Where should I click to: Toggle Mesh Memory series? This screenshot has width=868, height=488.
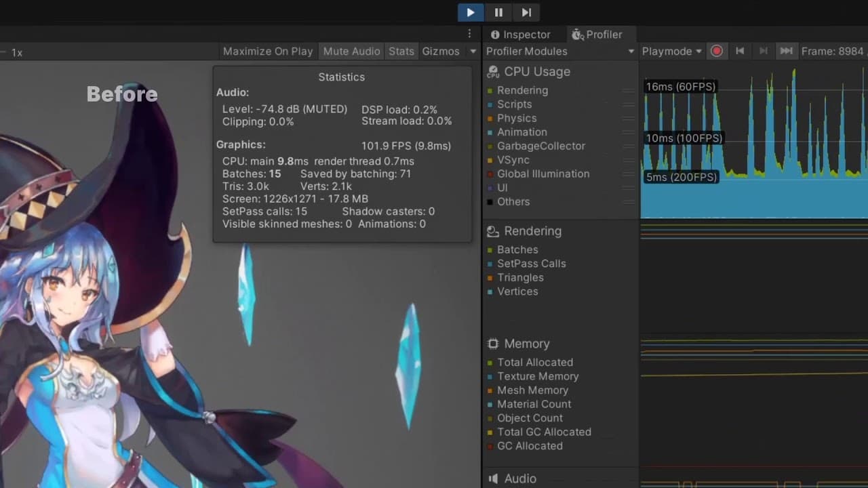click(490, 390)
